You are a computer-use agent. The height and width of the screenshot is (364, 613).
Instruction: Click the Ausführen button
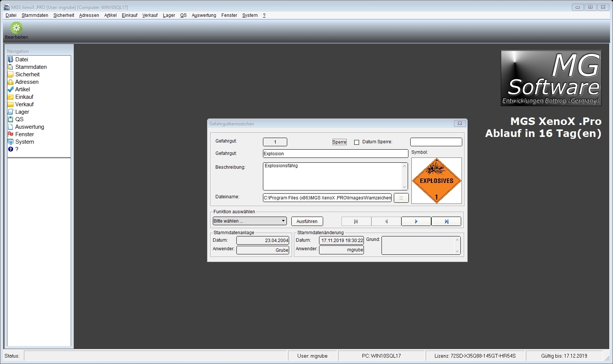click(x=307, y=221)
